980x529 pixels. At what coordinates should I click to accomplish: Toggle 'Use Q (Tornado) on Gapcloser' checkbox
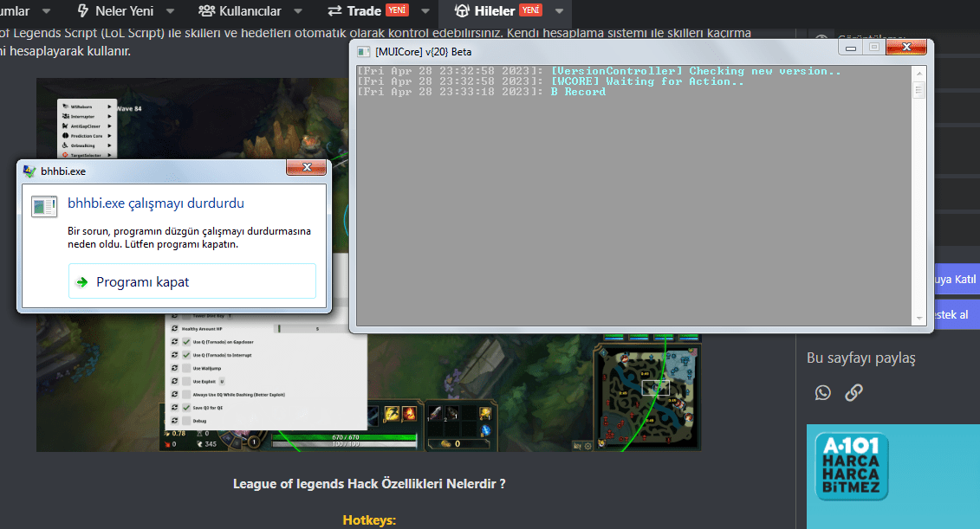(186, 342)
